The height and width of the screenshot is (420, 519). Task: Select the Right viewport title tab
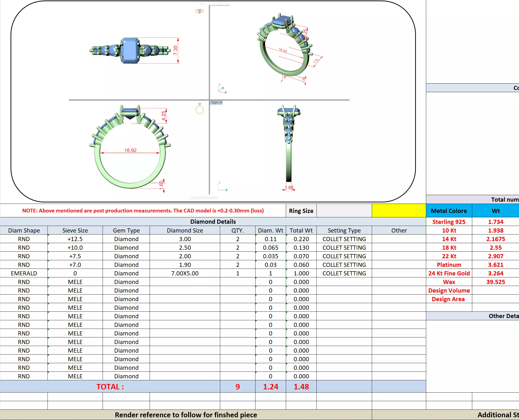point(215,103)
